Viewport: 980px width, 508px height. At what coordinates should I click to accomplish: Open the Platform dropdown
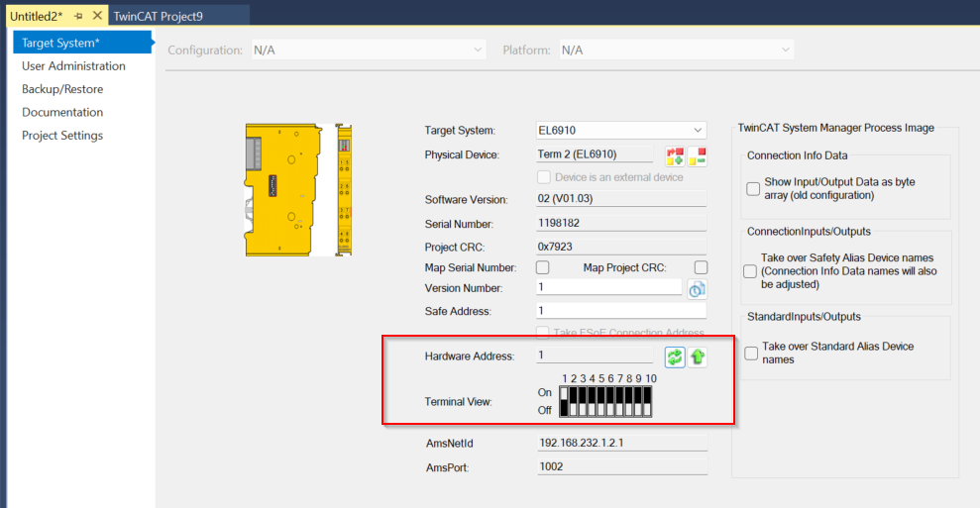click(x=676, y=50)
